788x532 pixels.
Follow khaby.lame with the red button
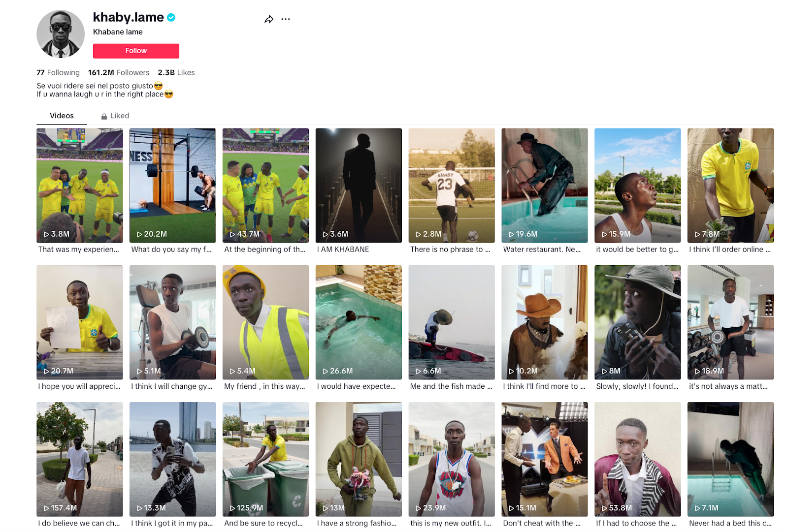136,51
